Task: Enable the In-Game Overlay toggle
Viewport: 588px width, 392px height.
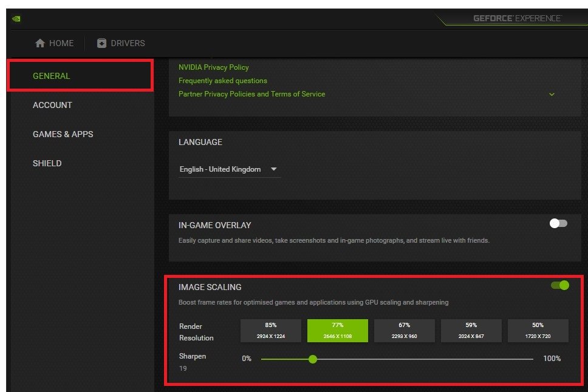Action: coord(558,223)
